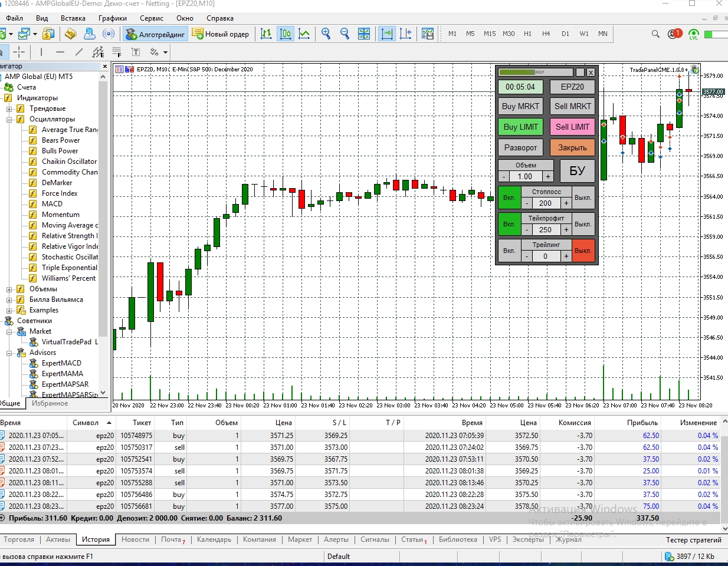Viewport: 728px width, 566px height.
Task: Select the horizontal line tool
Action: pyautogui.click(x=60, y=52)
